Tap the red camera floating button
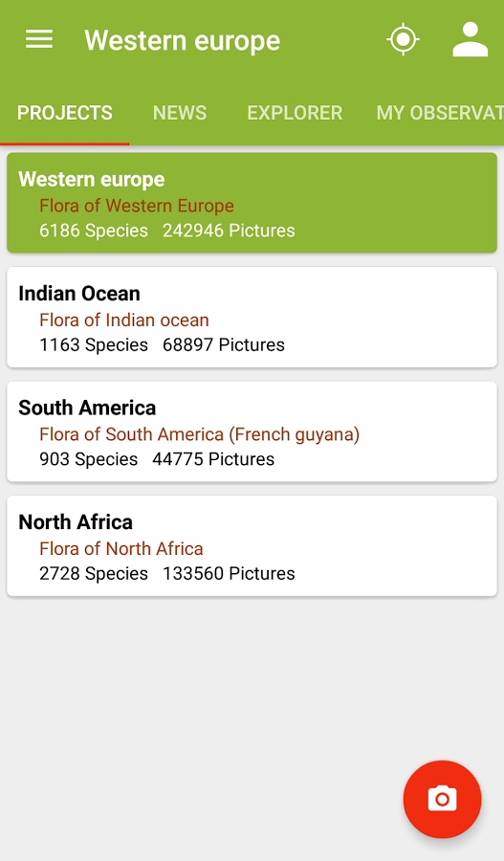 pyautogui.click(x=442, y=799)
